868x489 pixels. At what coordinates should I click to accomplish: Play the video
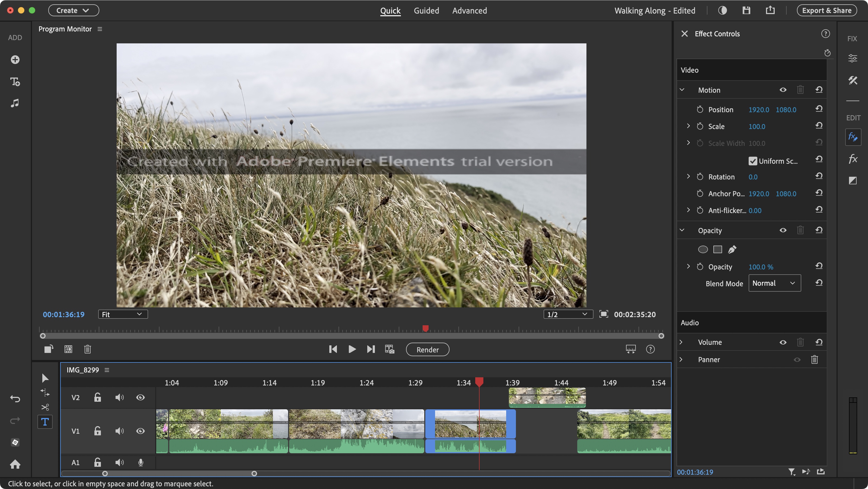tap(352, 349)
